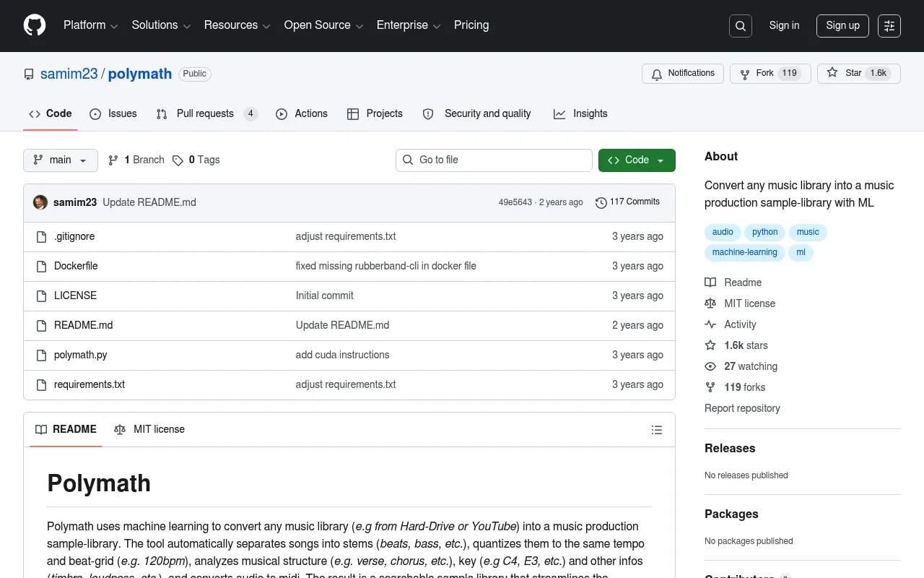Viewport: 924px width, 578px height.
Task: Click the .gitignore file icon
Action: 41,237
